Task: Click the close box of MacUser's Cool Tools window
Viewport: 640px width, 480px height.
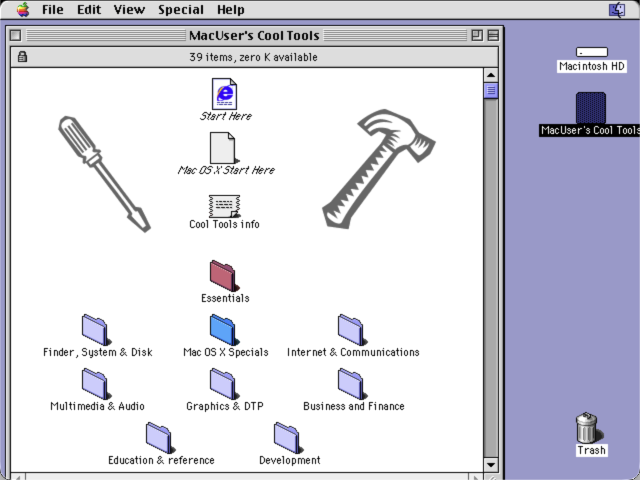Action: [x=16, y=36]
